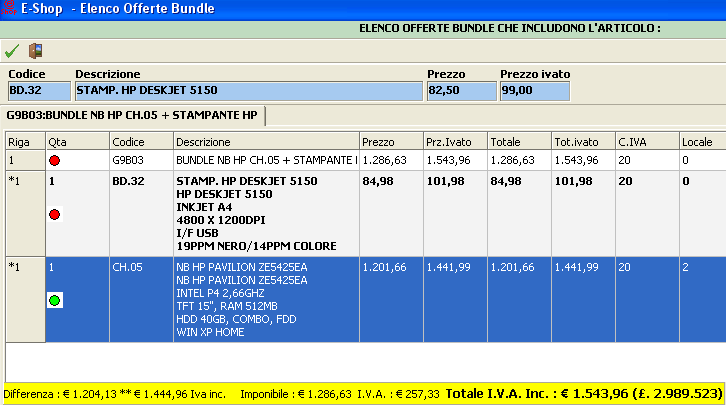Click 1.543,96 in G9B03 Tot.ivato column
Image resolution: width=726 pixels, height=405 pixels.
[583, 160]
